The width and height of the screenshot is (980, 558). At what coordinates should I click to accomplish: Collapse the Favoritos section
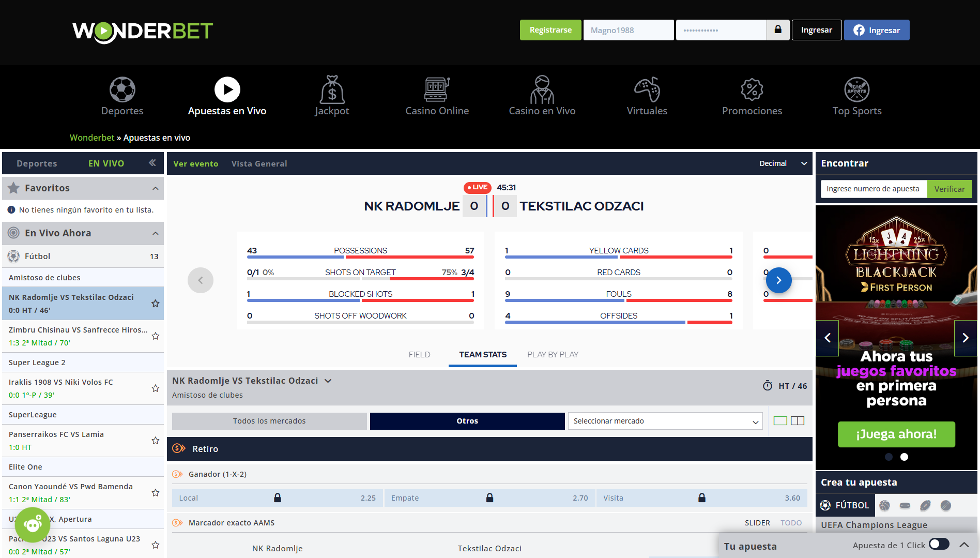click(x=156, y=188)
